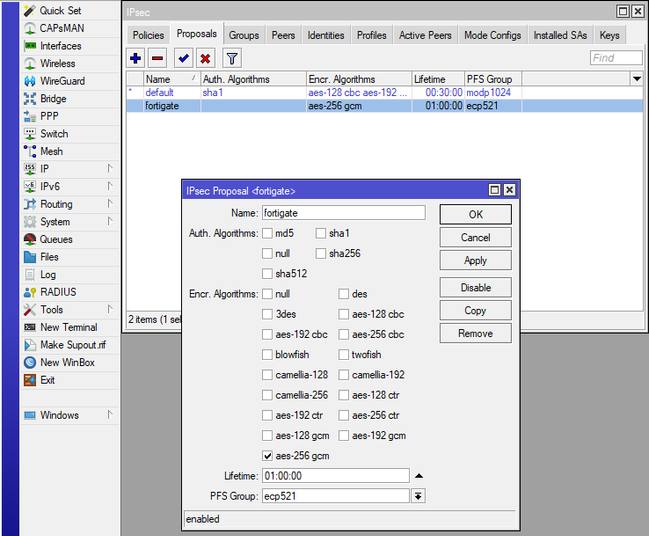Viewport: 649px width, 536px height.
Task: Switch to the Peers tab
Action: 283,35
